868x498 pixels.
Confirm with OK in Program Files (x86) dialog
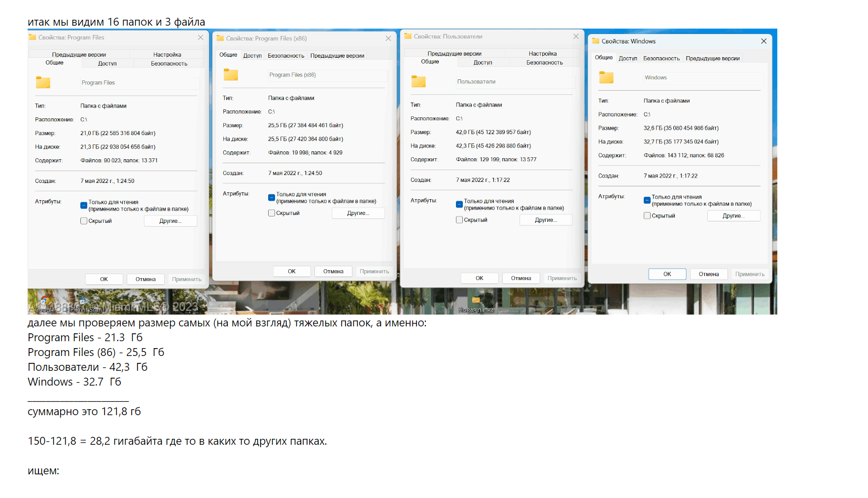(292, 271)
